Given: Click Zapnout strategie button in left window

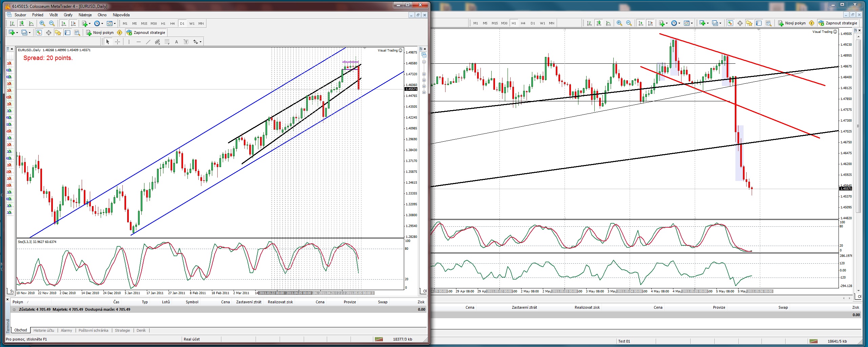Looking at the screenshot, I should pos(146,33).
